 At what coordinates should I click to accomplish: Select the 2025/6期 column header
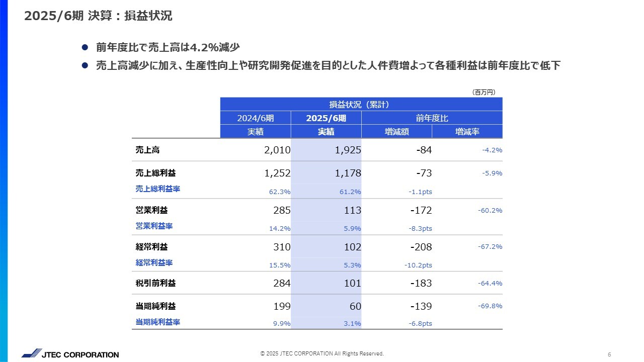pos(326,118)
